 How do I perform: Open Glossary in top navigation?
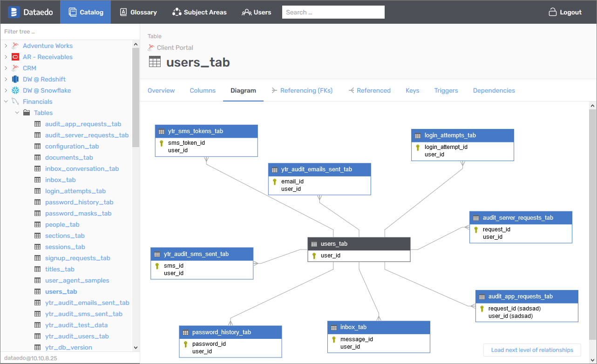[x=138, y=12]
